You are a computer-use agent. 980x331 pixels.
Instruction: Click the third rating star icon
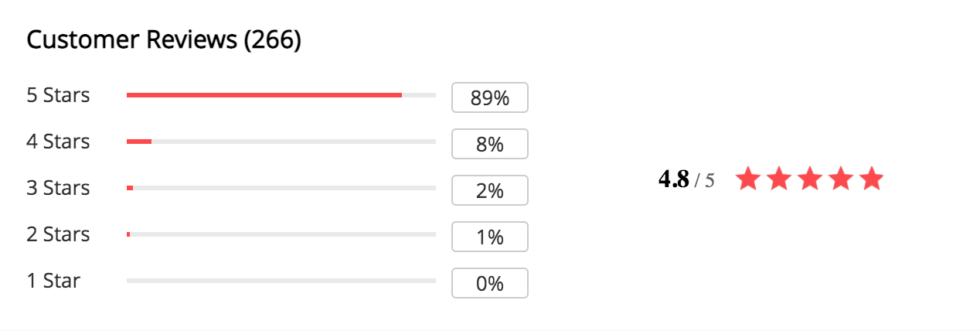[809, 179]
